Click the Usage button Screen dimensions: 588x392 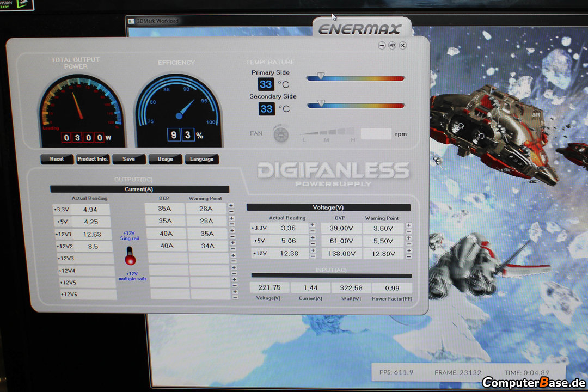[x=165, y=159]
